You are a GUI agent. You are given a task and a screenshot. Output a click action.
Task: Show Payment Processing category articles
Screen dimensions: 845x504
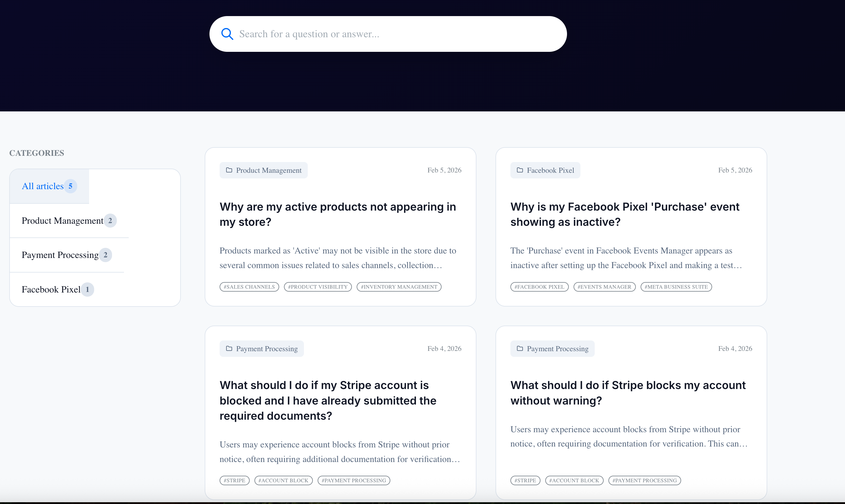60,255
